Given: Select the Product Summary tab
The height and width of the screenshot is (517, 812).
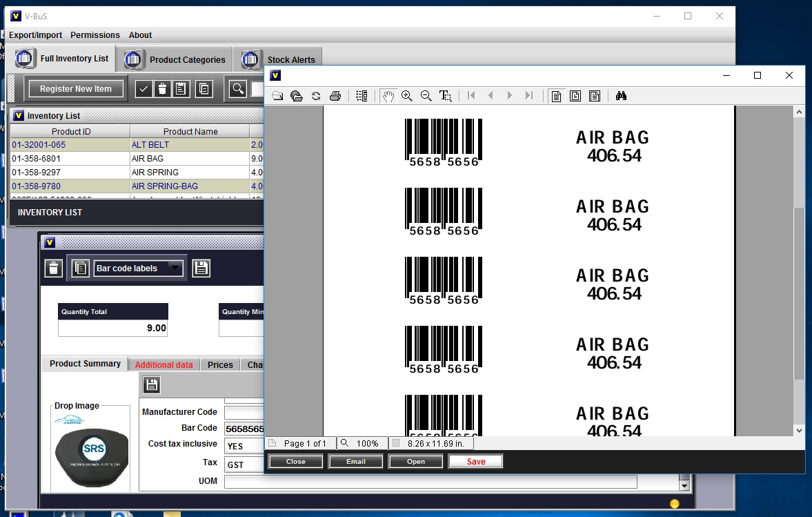Looking at the screenshot, I should [x=85, y=364].
